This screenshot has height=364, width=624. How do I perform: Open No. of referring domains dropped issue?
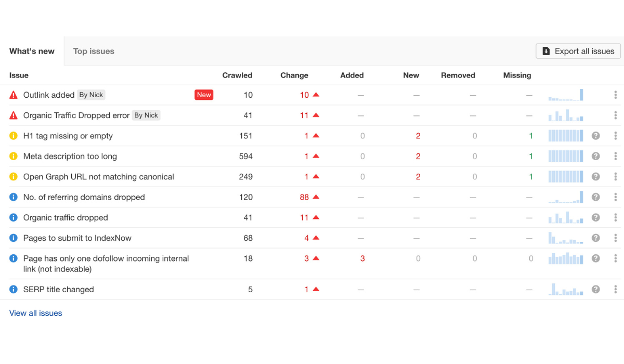point(84,197)
